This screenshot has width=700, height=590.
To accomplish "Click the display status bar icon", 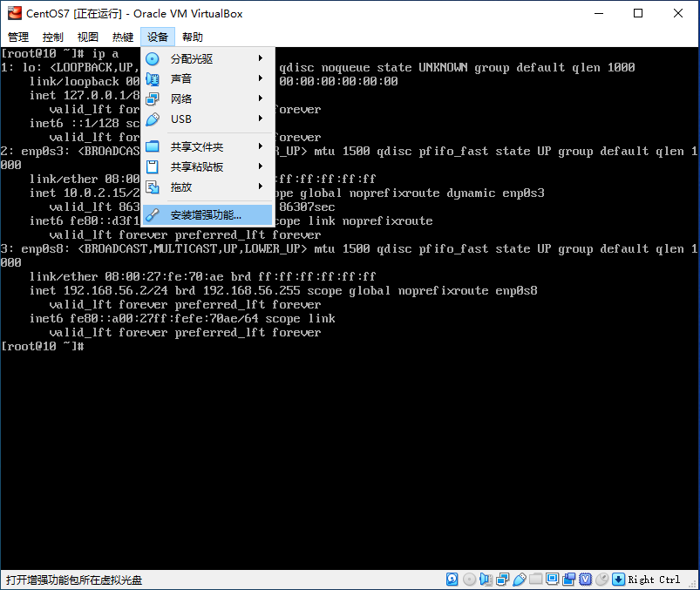I will [x=552, y=579].
